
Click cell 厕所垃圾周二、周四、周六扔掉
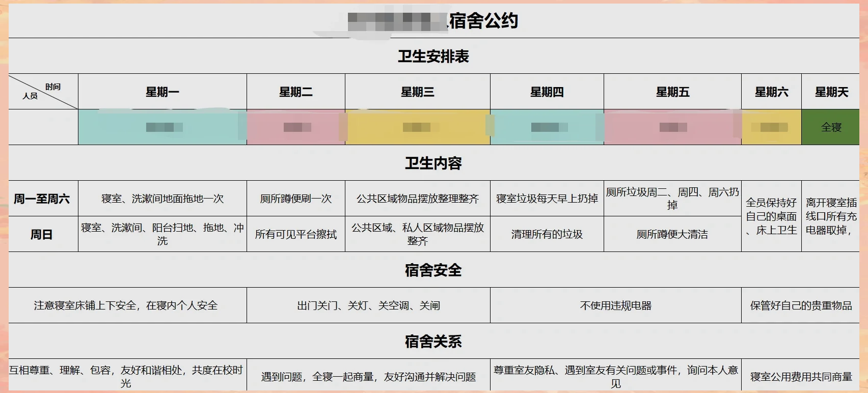point(672,199)
